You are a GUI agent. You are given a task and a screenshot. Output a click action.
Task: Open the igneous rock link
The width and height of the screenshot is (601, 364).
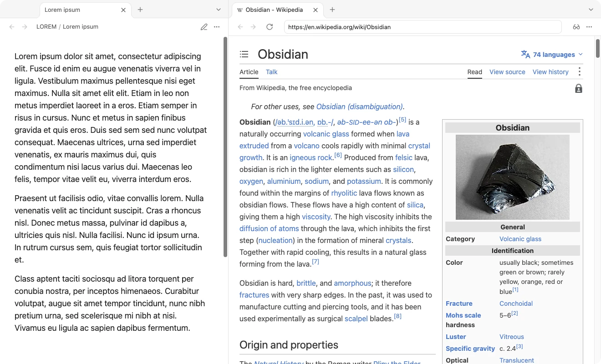click(311, 157)
